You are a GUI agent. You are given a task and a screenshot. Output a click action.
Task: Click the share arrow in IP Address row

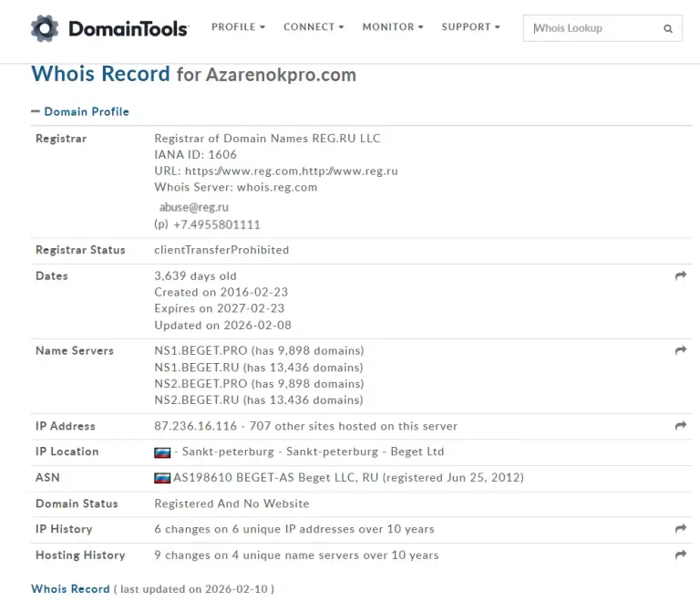click(680, 426)
